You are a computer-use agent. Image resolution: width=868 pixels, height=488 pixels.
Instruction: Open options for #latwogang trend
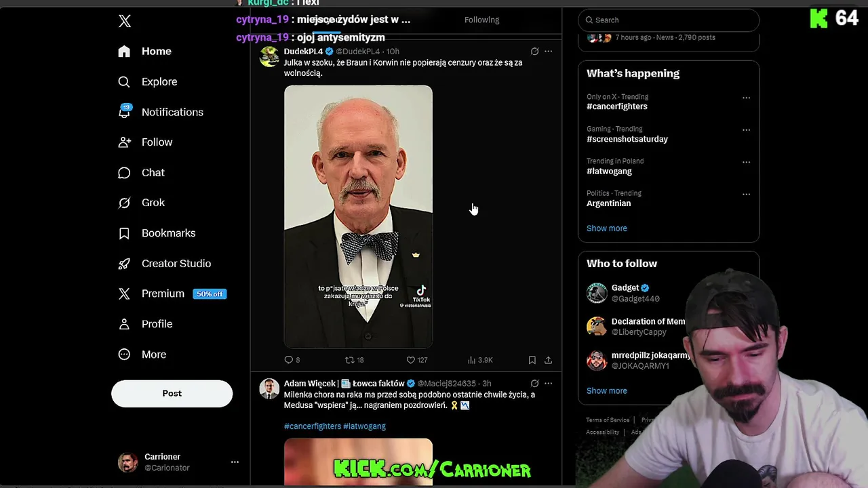click(x=746, y=162)
